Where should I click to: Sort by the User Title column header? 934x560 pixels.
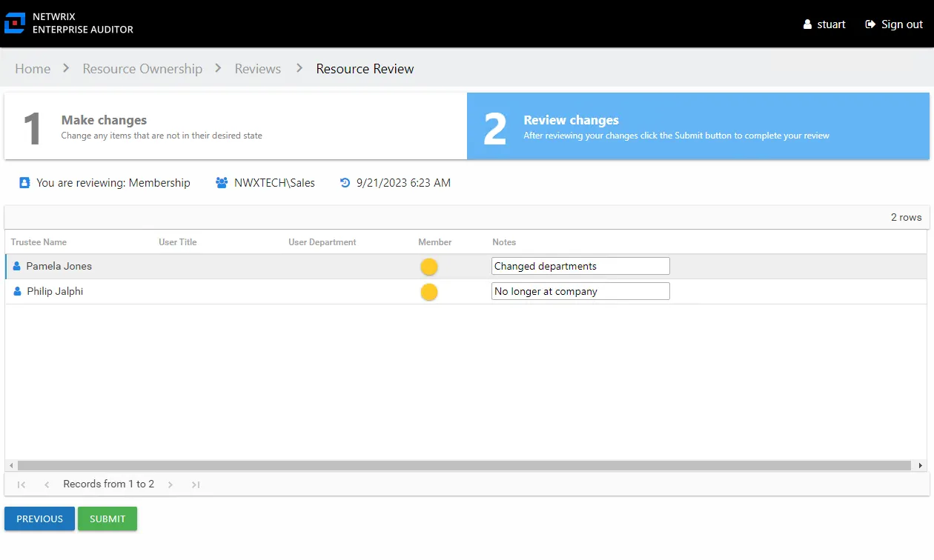coord(178,242)
